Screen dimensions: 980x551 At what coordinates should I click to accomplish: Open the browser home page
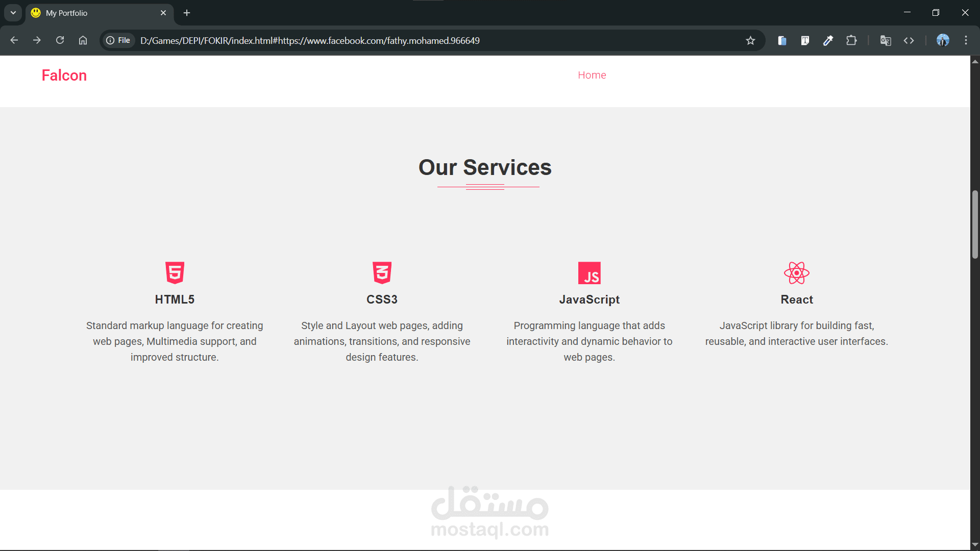[x=83, y=40]
